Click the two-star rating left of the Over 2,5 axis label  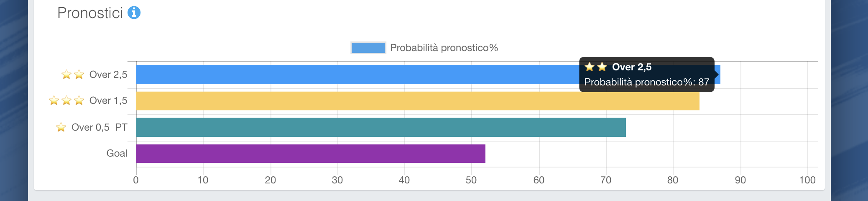(x=73, y=75)
